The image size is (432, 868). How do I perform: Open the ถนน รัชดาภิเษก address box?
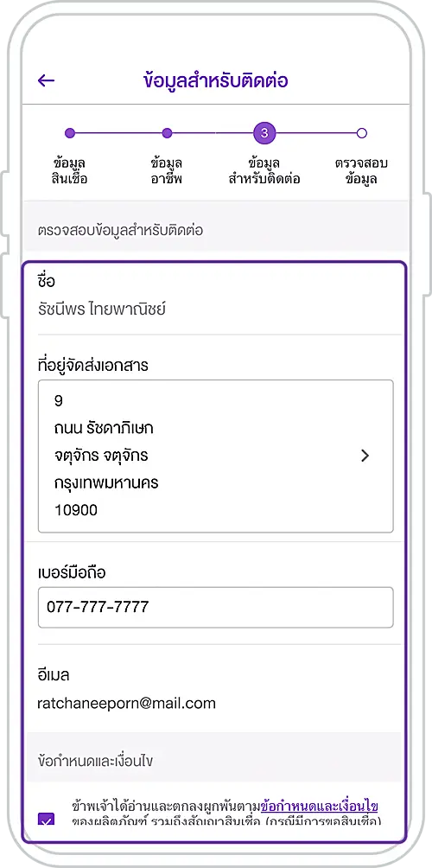216,456
